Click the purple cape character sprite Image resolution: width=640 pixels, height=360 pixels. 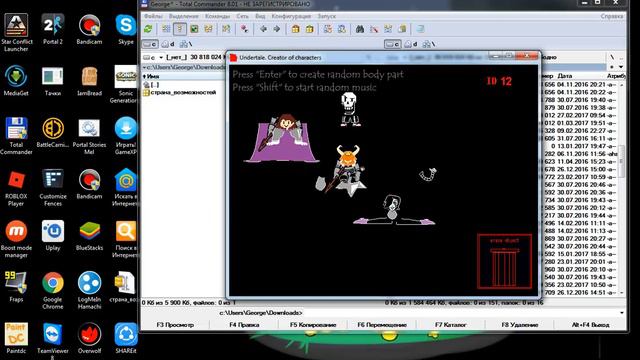click(x=282, y=138)
